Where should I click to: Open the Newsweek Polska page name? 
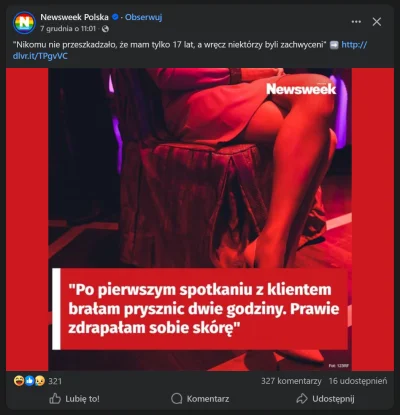click(x=74, y=17)
